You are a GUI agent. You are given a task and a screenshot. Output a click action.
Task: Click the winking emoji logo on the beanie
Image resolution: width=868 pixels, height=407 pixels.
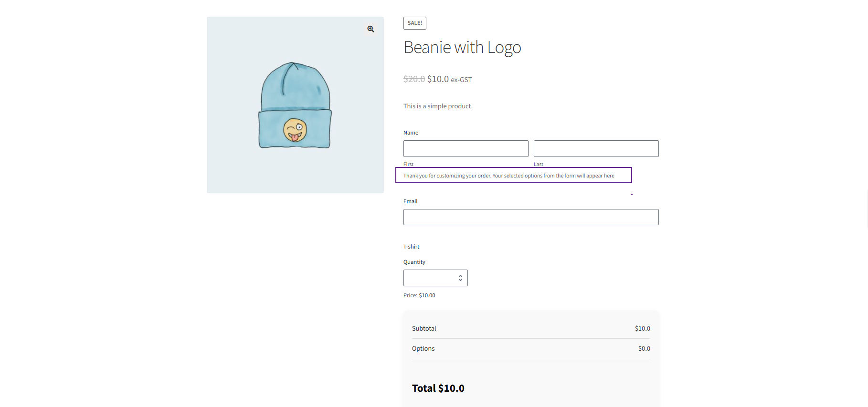point(295,130)
